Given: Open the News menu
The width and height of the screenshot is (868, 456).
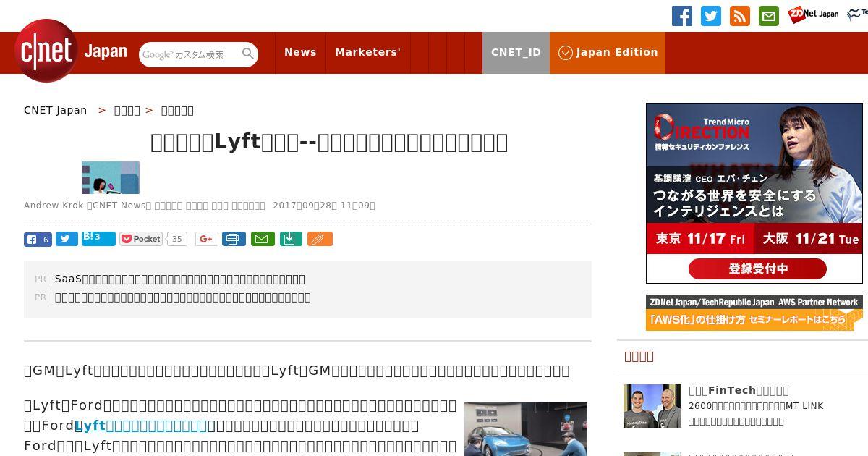Looking at the screenshot, I should (300, 52).
